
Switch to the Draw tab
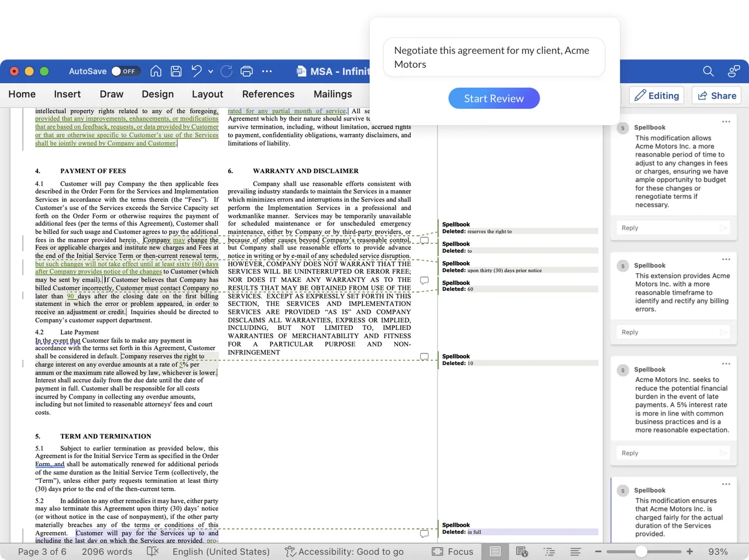(112, 94)
